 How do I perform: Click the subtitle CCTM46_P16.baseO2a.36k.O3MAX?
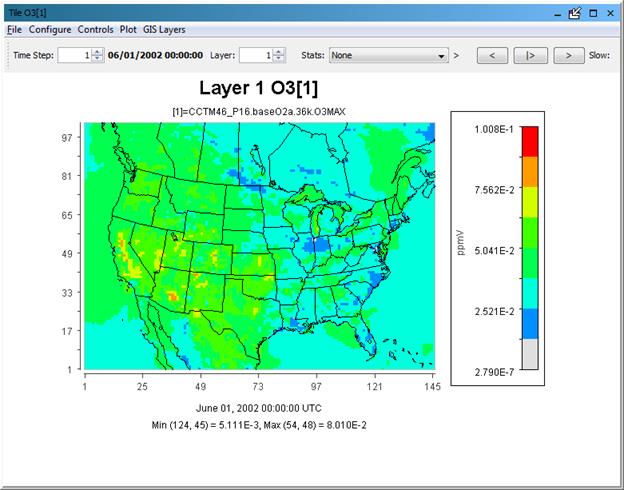coord(259,112)
